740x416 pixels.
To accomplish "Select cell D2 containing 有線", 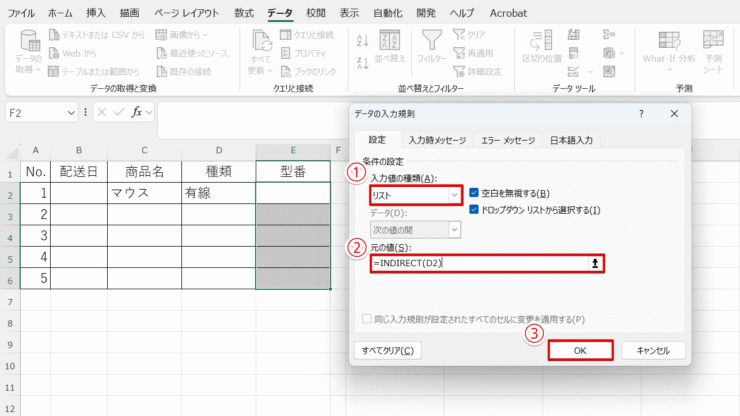I will [219, 193].
